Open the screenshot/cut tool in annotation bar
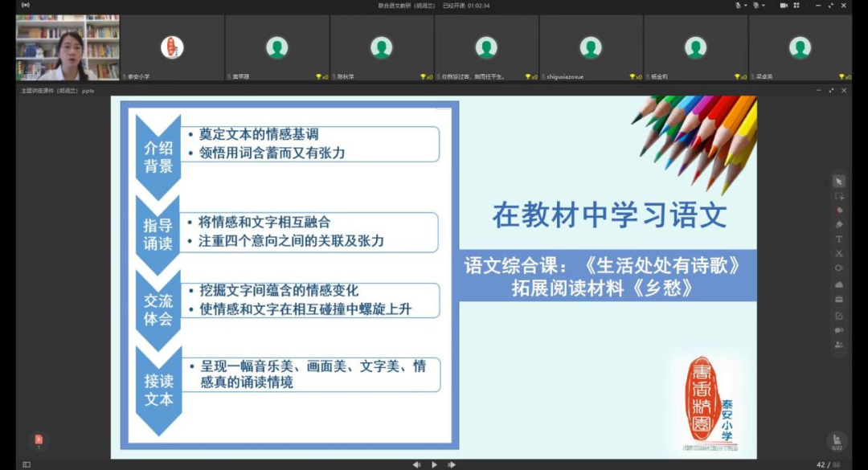The height and width of the screenshot is (470, 868). pyautogui.click(x=840, y=253)
